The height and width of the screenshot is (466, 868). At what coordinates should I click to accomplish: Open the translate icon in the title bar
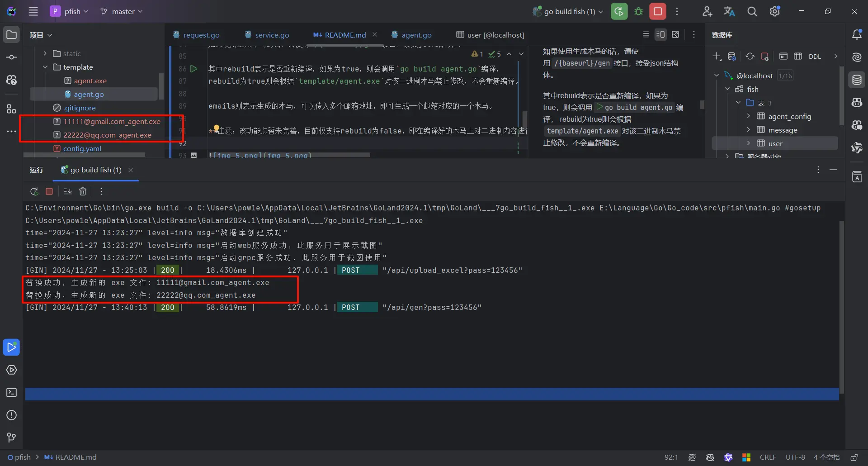point(729,11)
